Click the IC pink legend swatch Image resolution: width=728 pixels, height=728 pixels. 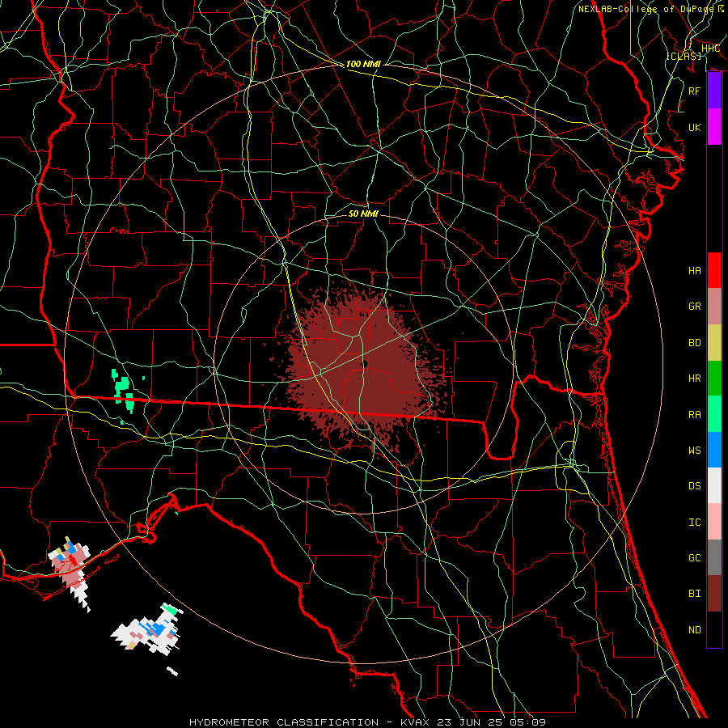(714, 522)
